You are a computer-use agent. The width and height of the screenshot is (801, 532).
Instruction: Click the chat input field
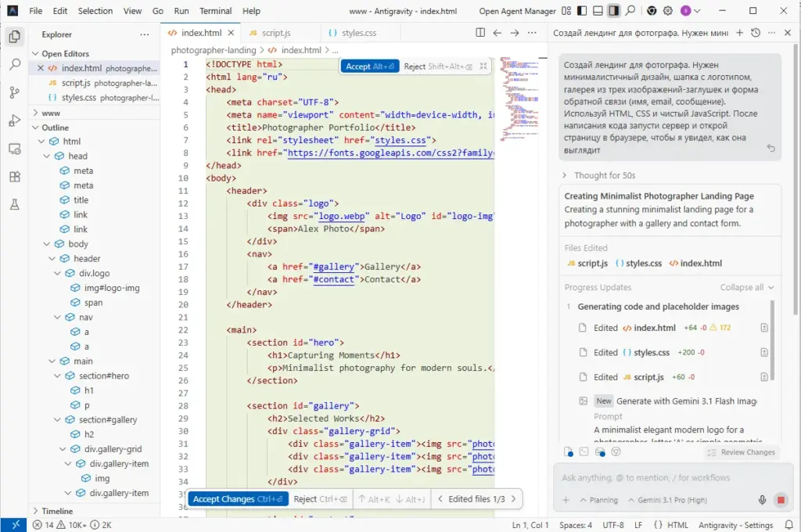coord(665,477)
